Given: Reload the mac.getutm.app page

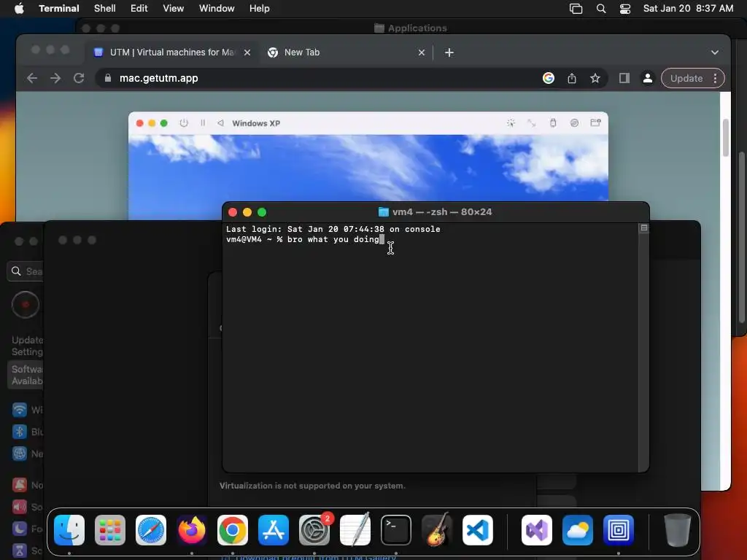Looking at the screenshot, I should 79,78.
